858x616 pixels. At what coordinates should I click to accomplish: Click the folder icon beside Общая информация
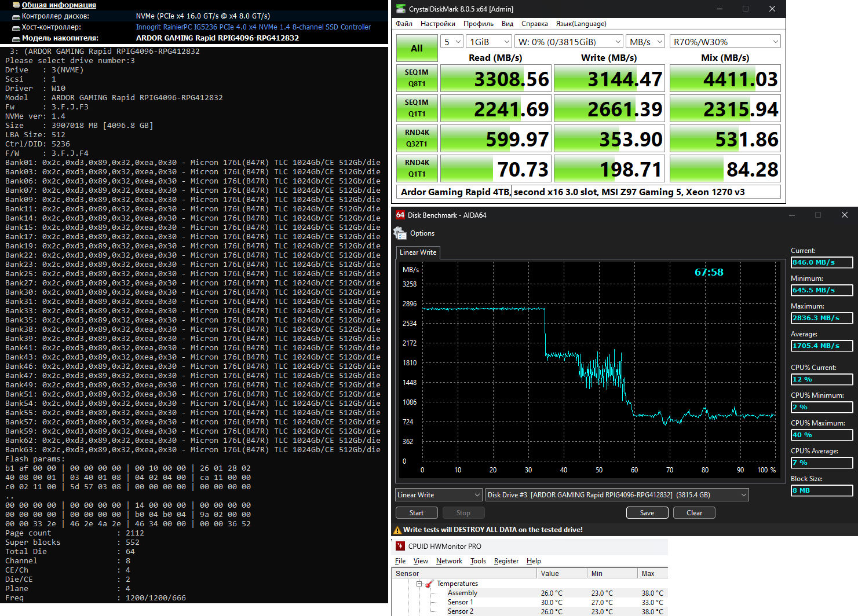tap(16, 5)
